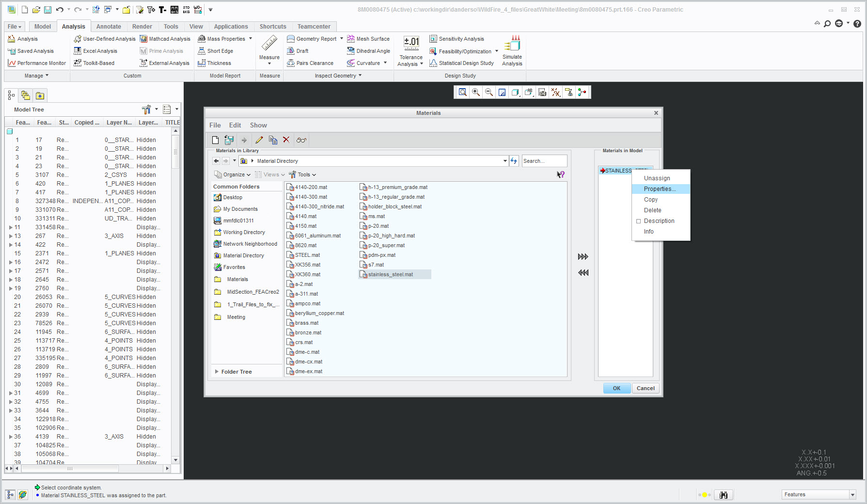Open the Edit menu in Materials dialog
Screen dimensions: 867x504
point(235,125)
